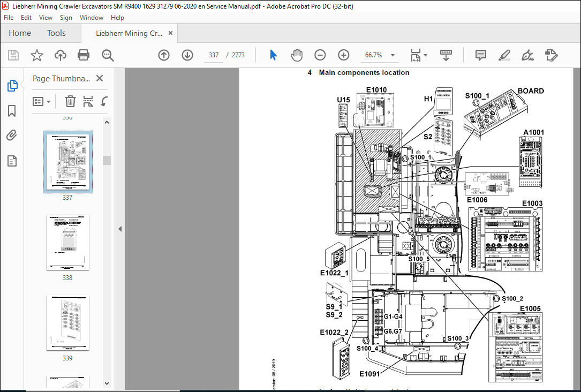Click the E1091 label in the diagram
Image resolution: width=581 pixels, height=392 pixels.
(369, 374)
